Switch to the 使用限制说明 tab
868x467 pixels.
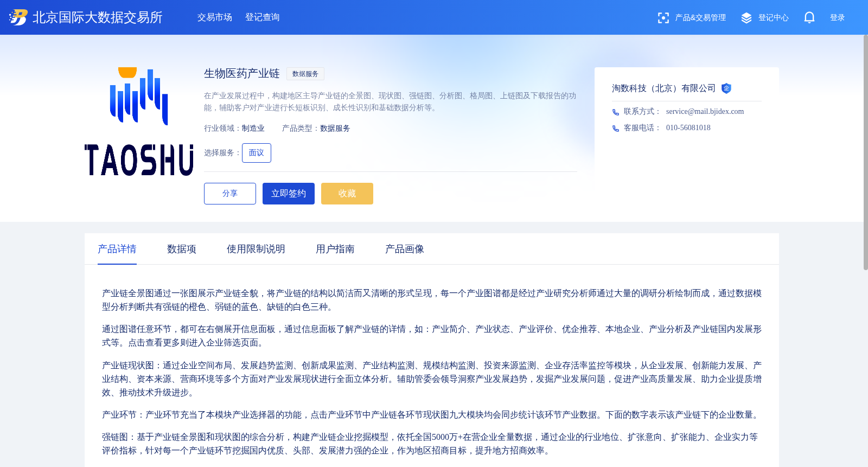(256, 249)
